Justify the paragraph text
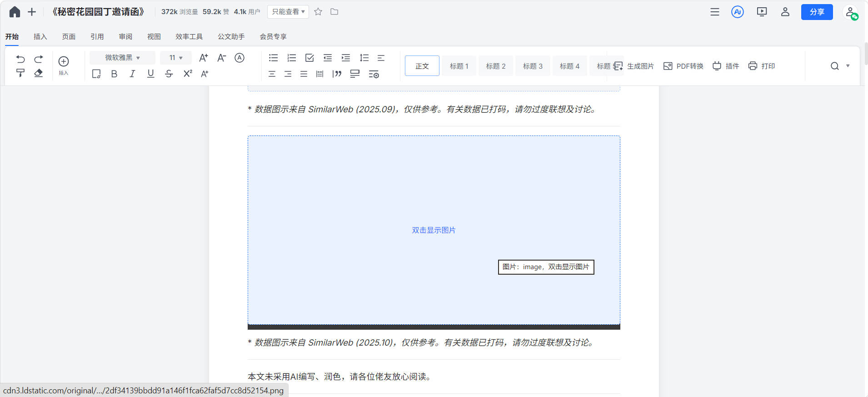This screenshot has height=397, width=868. point(304,74)
